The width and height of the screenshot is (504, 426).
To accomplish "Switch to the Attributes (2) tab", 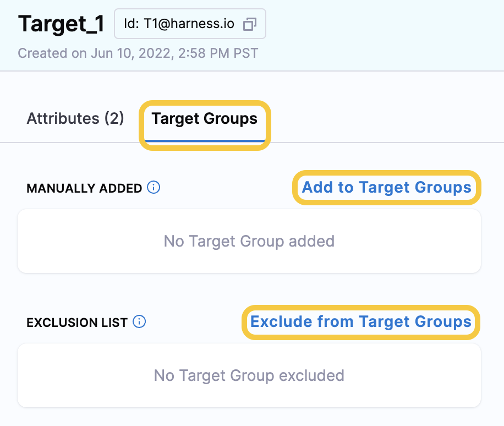I will (75, 118).
